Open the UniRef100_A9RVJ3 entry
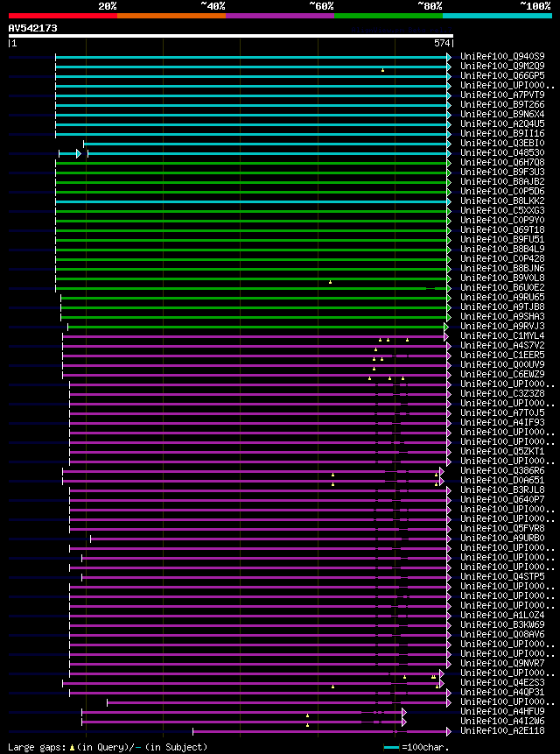The height and width of the screenshot is (754, 560). click(502, 326)
